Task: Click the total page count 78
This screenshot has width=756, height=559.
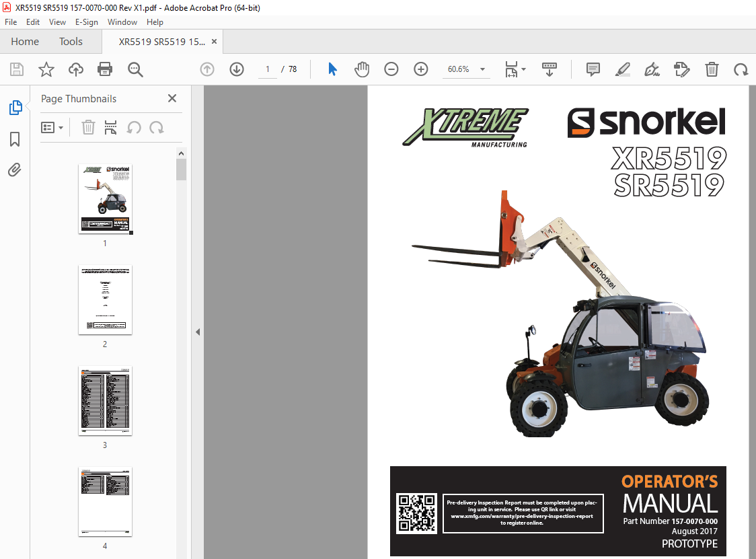Action: (293, 69)
